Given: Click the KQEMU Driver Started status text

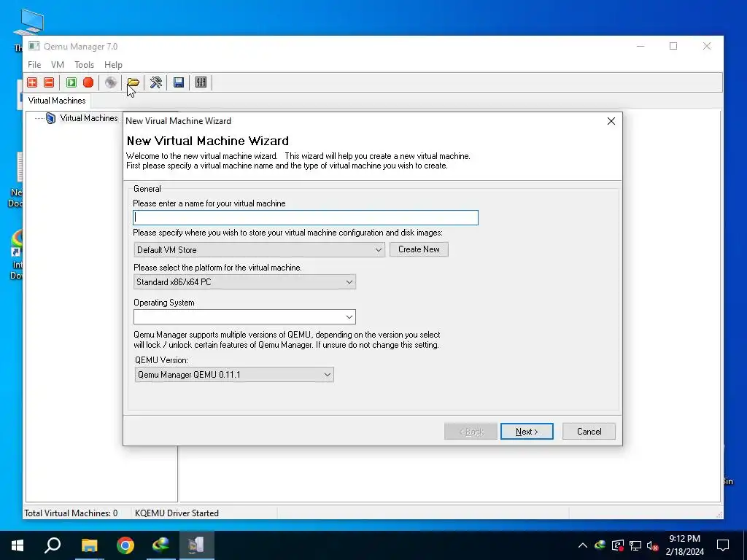Looking at the screenshot, I should tap(177, 513).
